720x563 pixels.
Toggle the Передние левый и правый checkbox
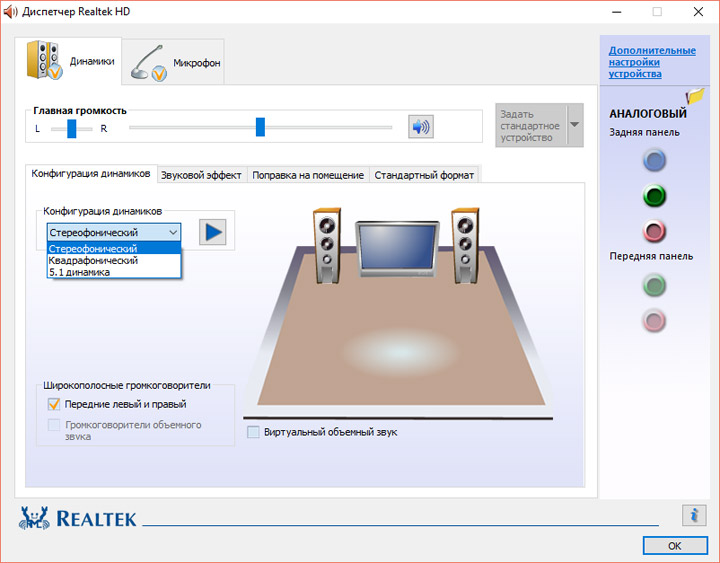point(54,404)
